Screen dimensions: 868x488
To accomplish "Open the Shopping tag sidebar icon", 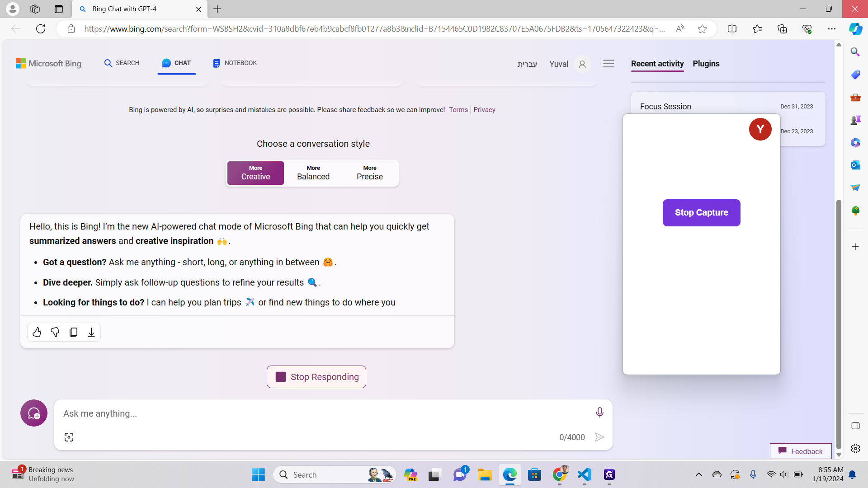I will click(855, 75).
